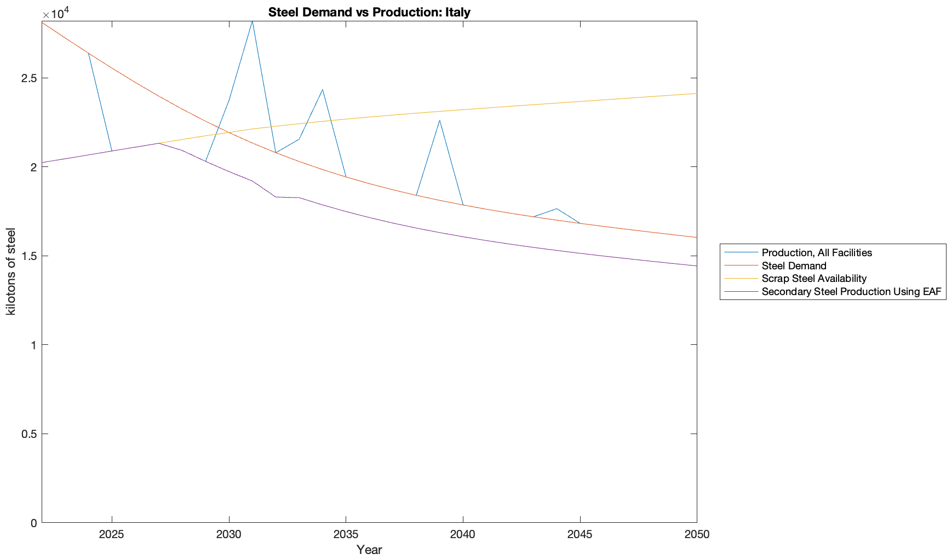The width and height of the screenshot is (952, 560).
Task: Click the blue production peak at 2039
Action: pos(439,120)
